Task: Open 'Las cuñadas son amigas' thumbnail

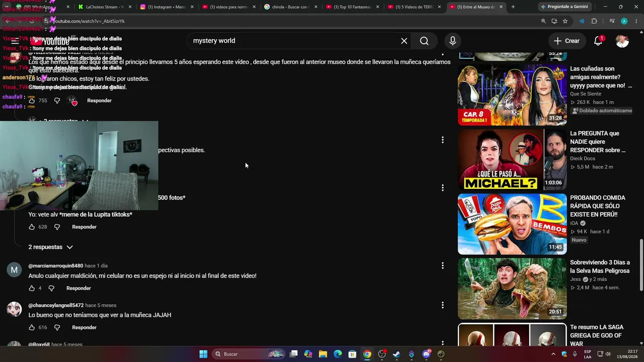Action: pos(512,95)
